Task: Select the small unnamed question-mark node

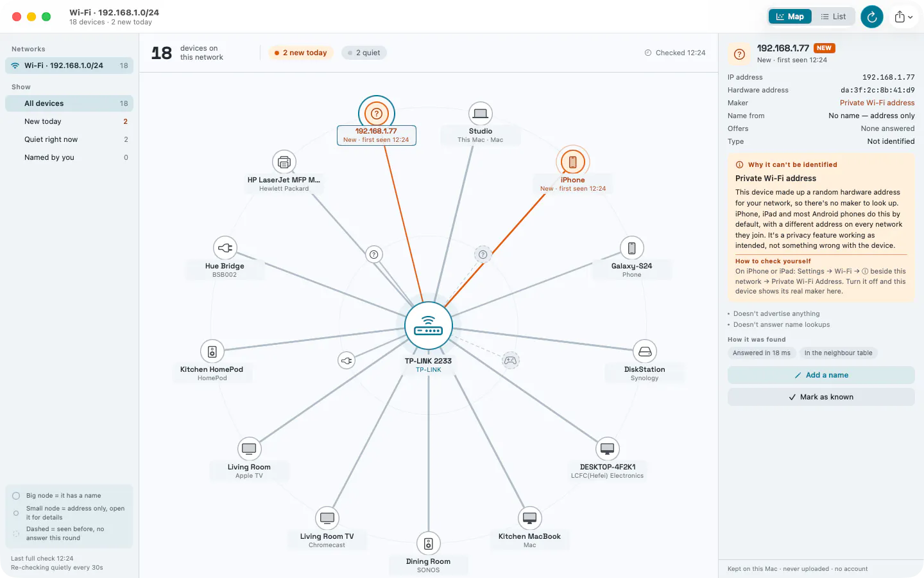Action: point(374,254)
